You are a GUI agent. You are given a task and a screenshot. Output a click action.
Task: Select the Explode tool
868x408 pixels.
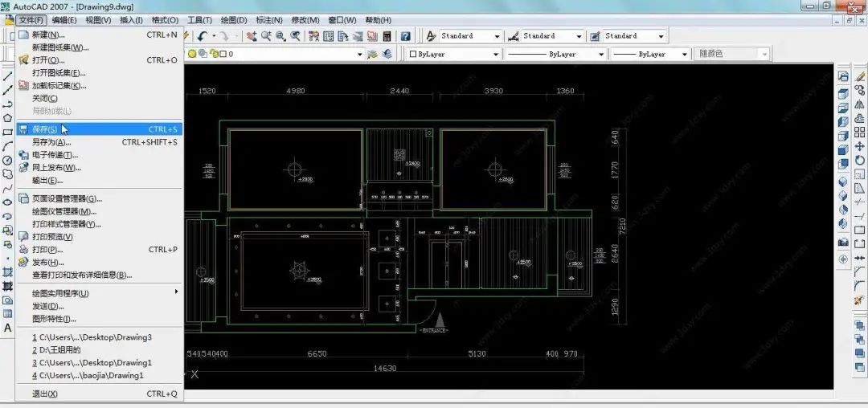point(859,300)
